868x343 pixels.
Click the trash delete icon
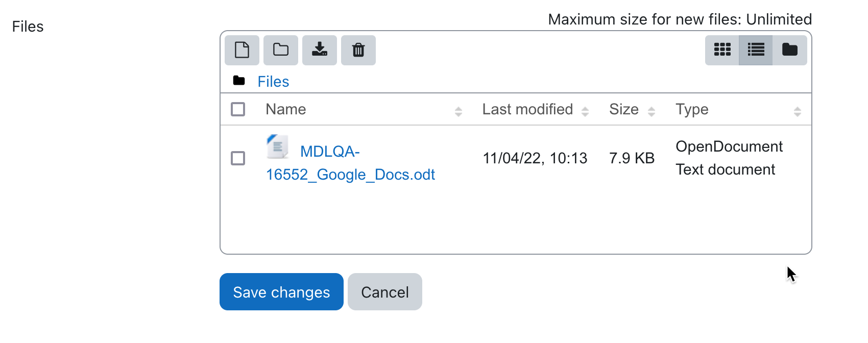click(358, 50)
